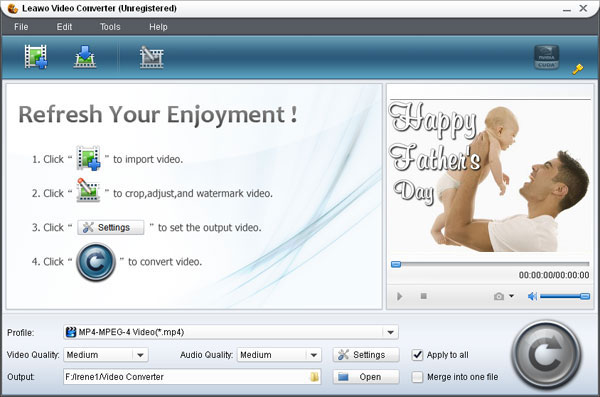Viewport: 600px width, 397px height.
Task: Click crop and watermark icon in step 2
Action: pos(88,190)
